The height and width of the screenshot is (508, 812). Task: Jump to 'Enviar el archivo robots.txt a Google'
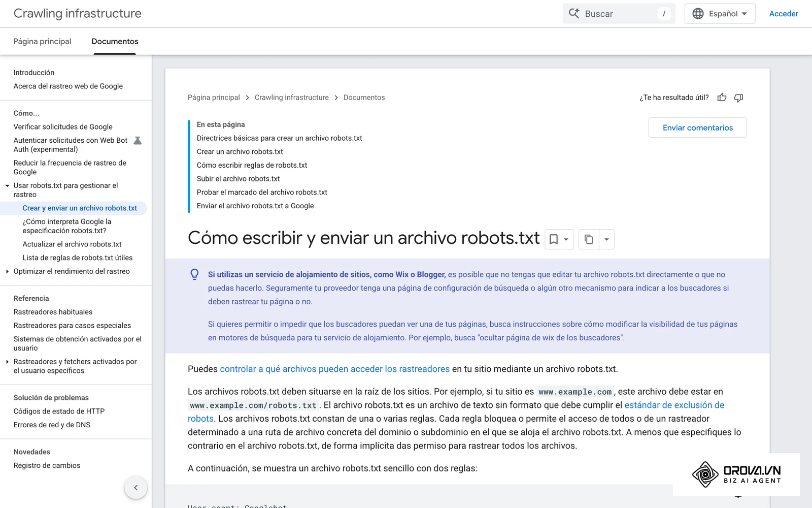tap(255, 206)
